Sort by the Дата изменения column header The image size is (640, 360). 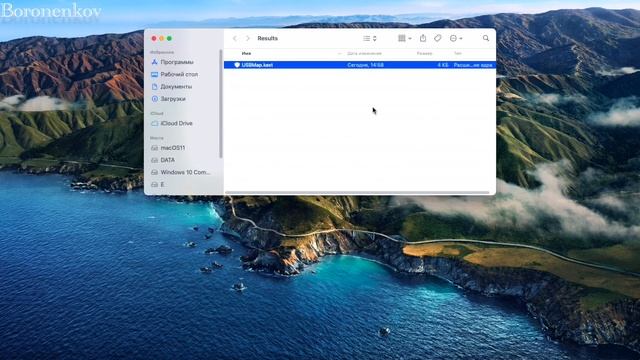coord(364,53)
